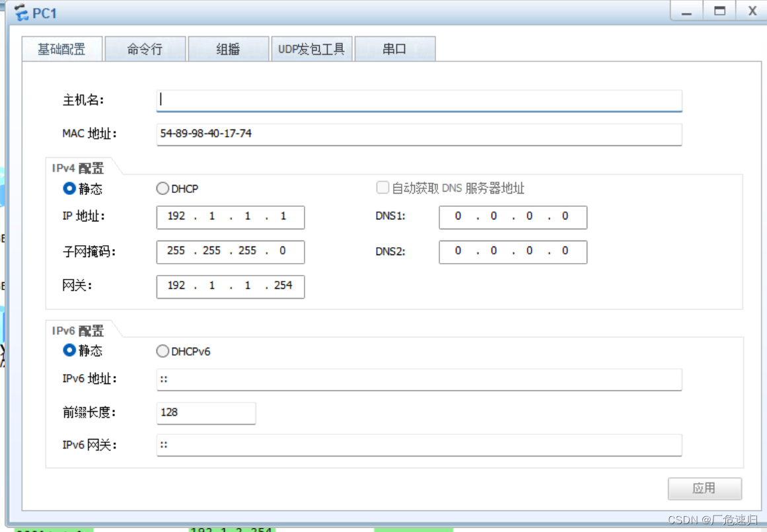Switch to the 基础配置 tab

[61, 48]
